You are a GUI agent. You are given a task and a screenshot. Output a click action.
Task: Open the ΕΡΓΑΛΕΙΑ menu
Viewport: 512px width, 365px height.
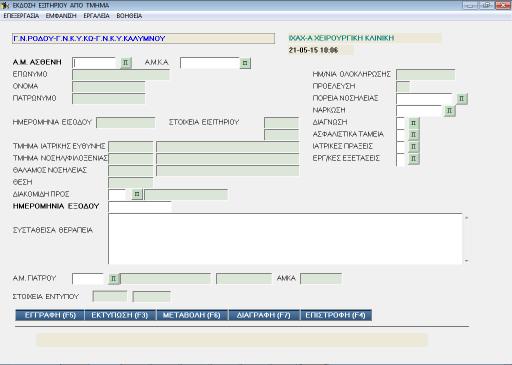(96, 16)
